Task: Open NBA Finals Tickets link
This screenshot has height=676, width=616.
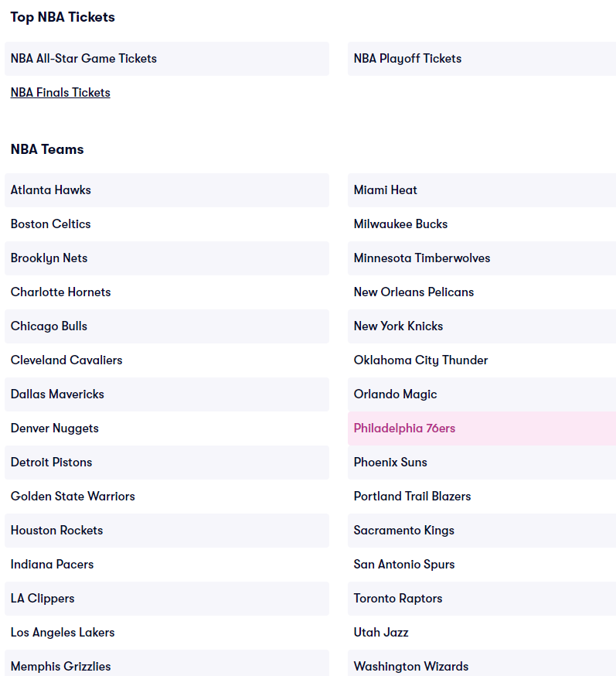Action: [60, 93]
